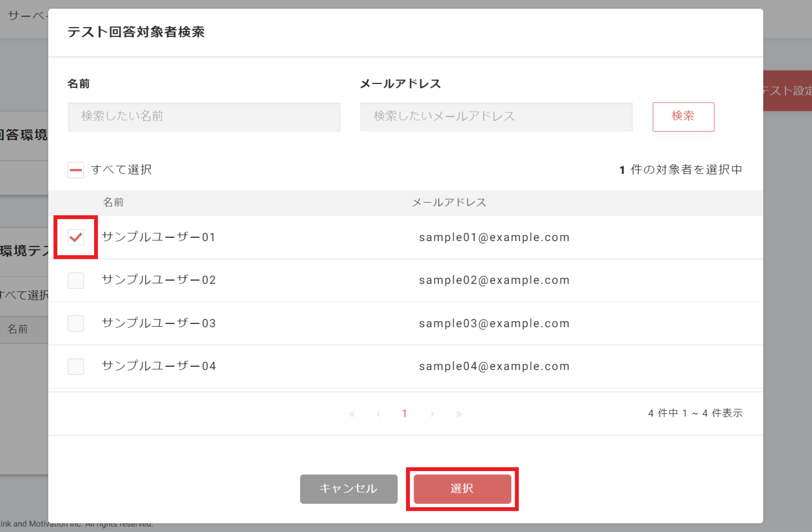Click the 名前 column header

point(113,202)
